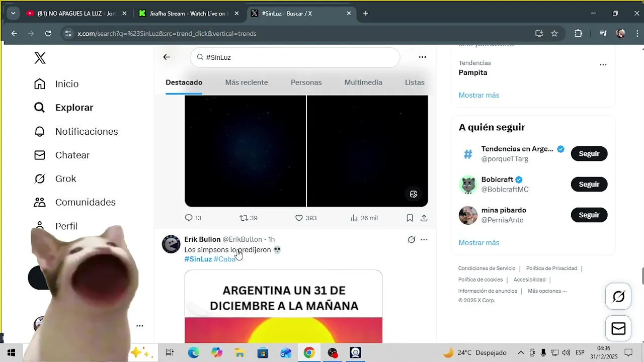This screenshot has height=362, width=644.
Task: Open the Windows Start menu
Action: [11, 353]
